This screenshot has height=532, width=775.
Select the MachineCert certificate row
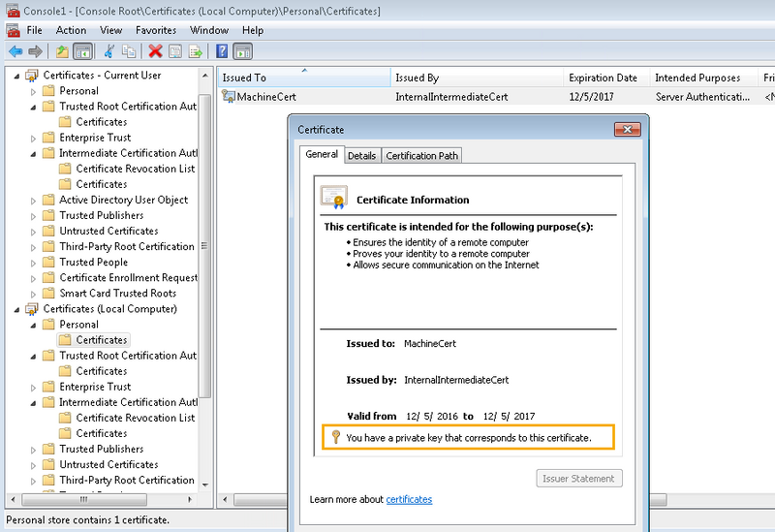tap(266, 97)
